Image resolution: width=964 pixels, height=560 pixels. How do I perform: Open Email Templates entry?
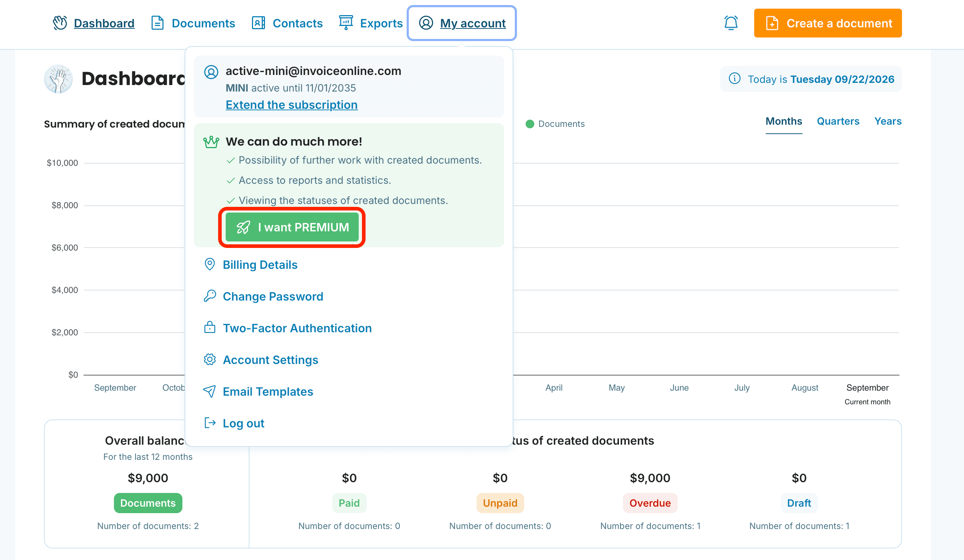[x=268, y=391]
